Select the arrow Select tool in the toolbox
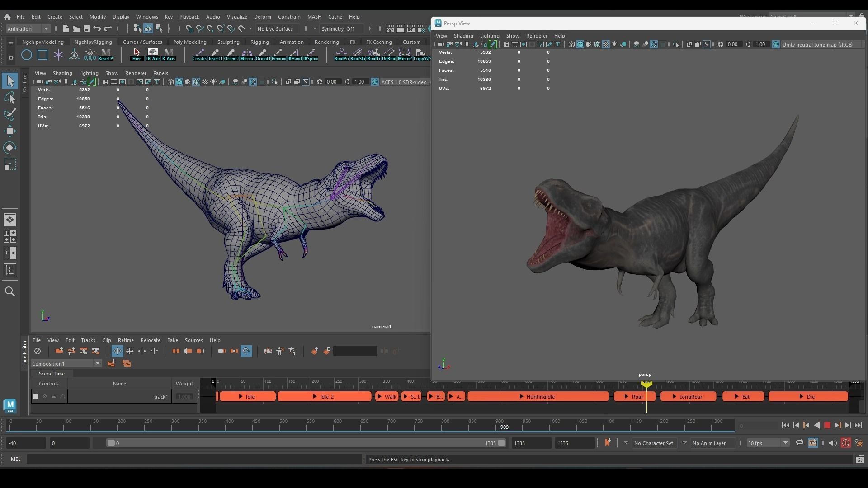Viewport: 868px width, 488px height. coord(10,81)
